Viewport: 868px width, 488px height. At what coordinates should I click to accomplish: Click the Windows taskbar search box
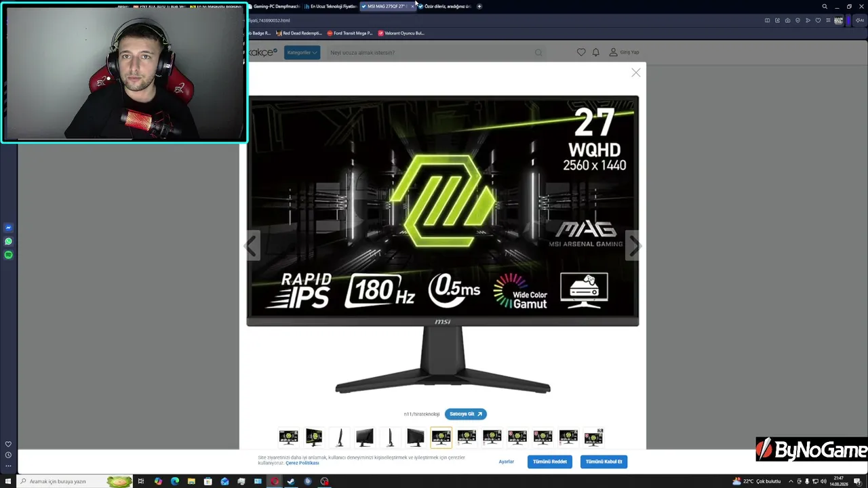pos(75,481)
